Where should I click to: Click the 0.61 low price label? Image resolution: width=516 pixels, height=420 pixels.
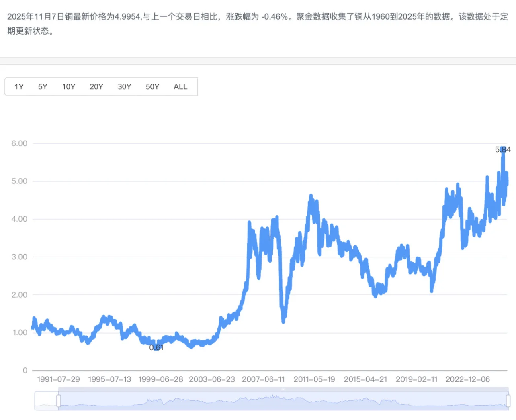coord(156,348)
